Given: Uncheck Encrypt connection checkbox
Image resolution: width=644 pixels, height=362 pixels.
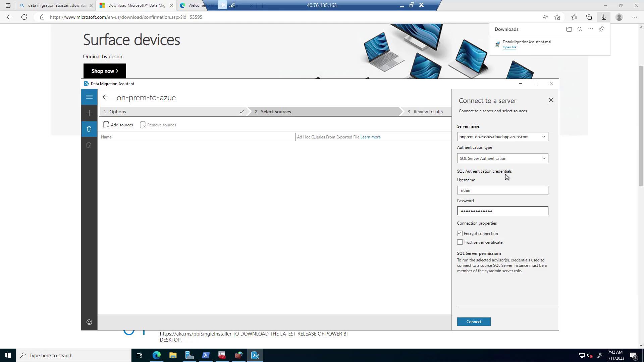Looking at the screenshot, I should pyautogui.click(x=460, y=233).
